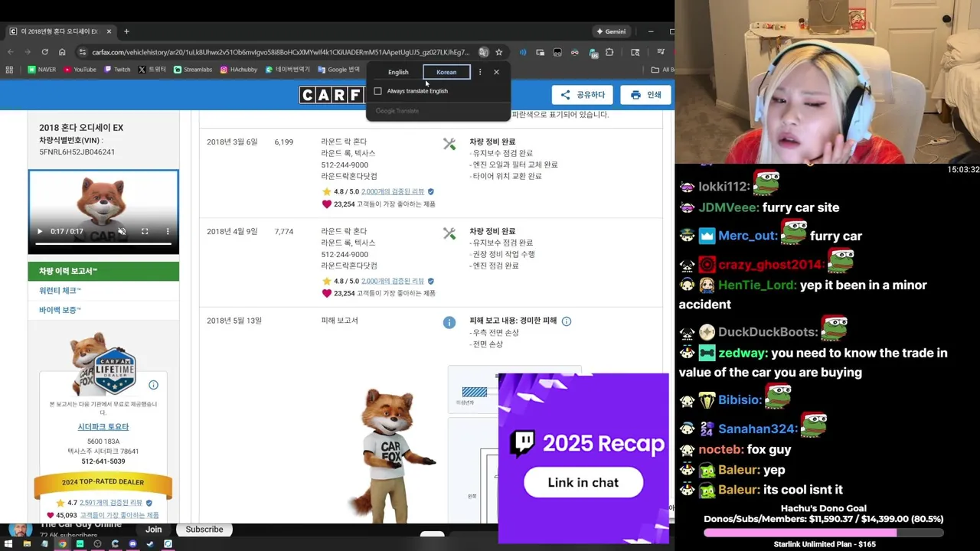Open Windows Start menu
The width and height of the screenshot is (980, 551).
pos(9,544)
